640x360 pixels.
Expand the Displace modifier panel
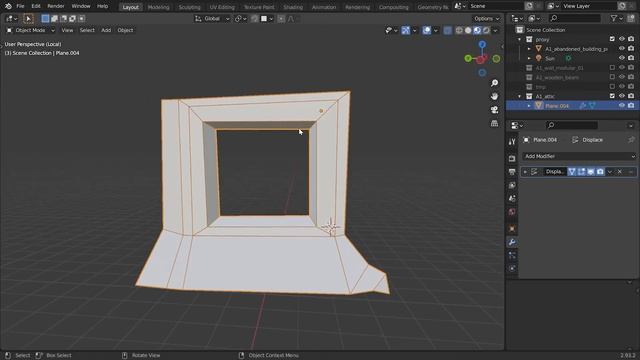525,172
